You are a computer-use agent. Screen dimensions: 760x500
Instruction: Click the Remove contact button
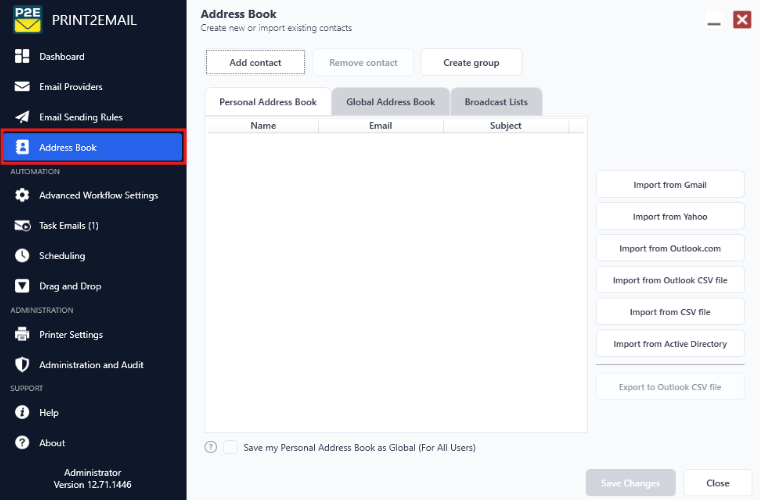[x=363, y=62]
